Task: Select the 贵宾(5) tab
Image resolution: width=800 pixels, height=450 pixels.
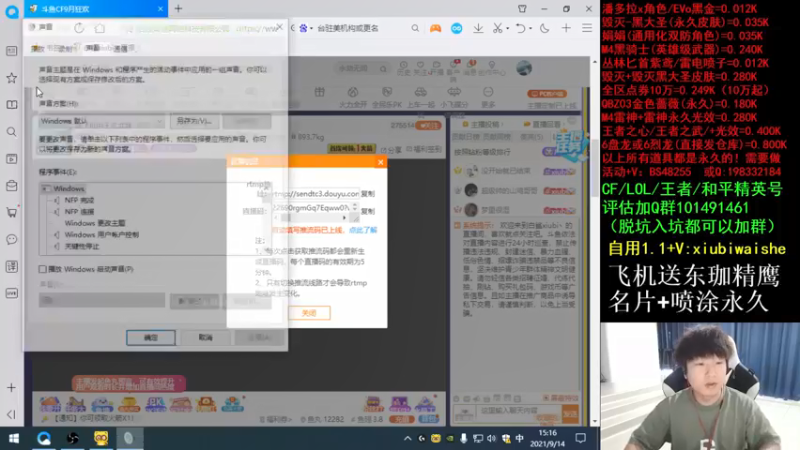Action: point(531,137)
